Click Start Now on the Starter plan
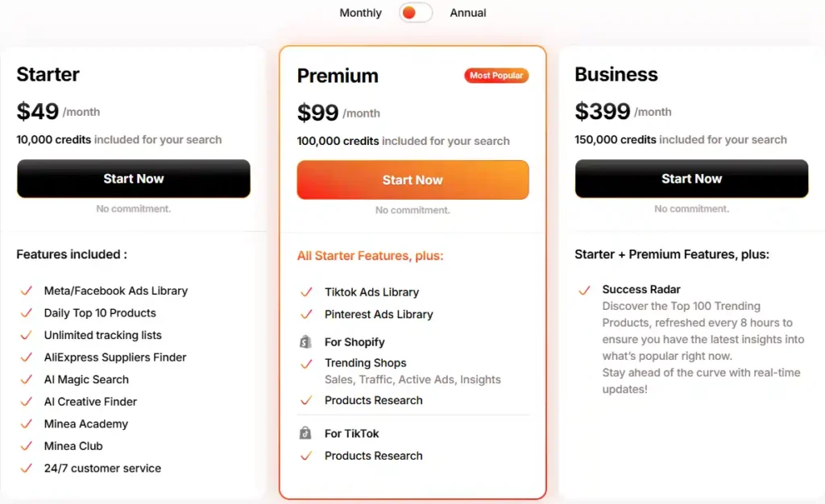 [133, 179]
